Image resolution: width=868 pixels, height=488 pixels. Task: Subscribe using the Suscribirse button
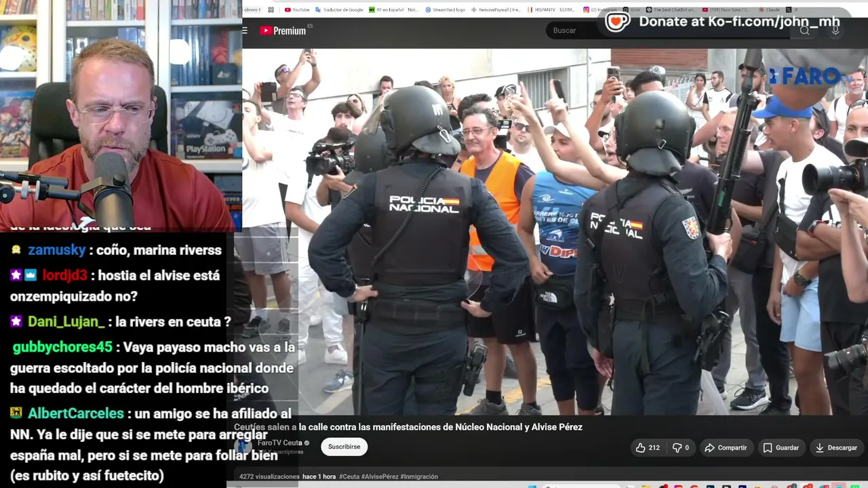pyautogui.click(x=344, y=447)
